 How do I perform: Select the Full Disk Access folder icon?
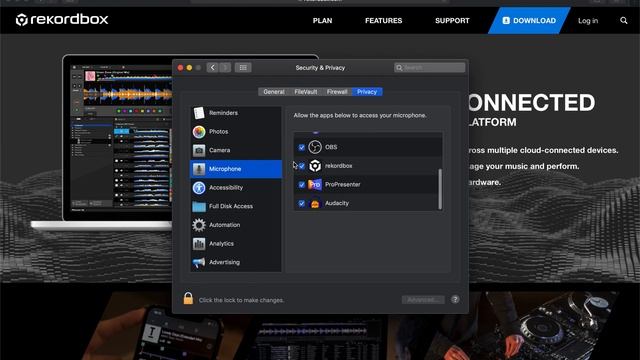click(199, 207)
